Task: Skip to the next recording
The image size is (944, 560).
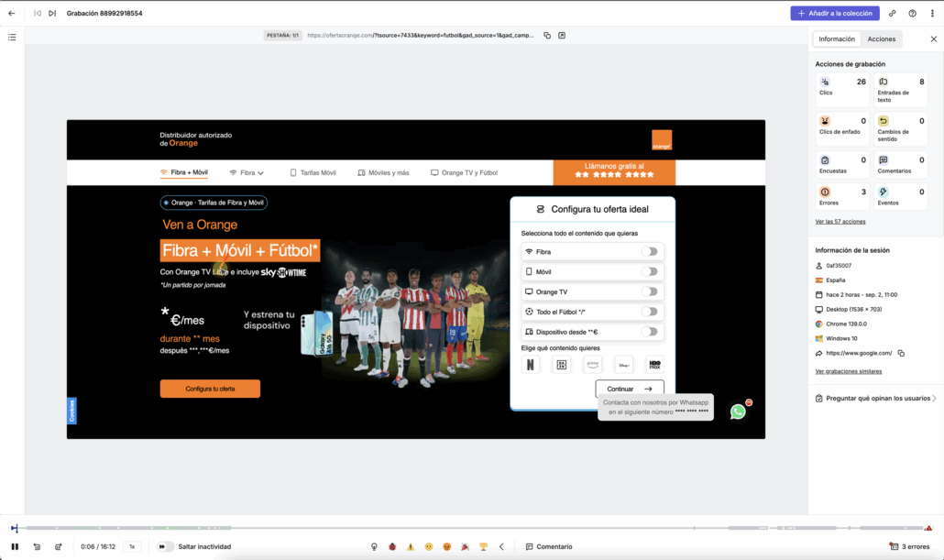Action: 52,13
